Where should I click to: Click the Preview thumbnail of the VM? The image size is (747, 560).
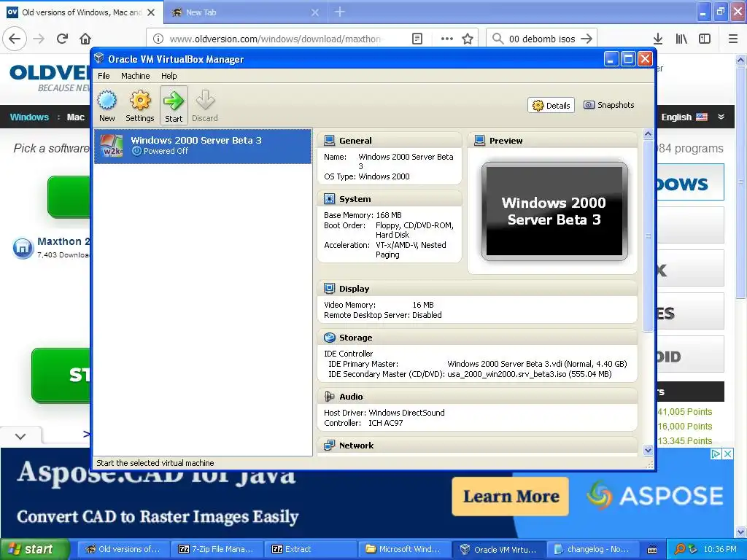(x=554, y=211)
